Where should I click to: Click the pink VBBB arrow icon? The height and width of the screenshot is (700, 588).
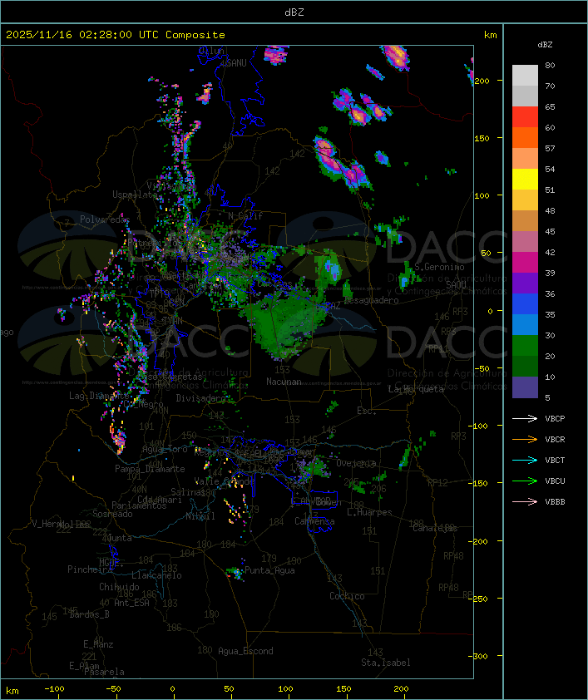pyautogui.click(x=525, y=501)
